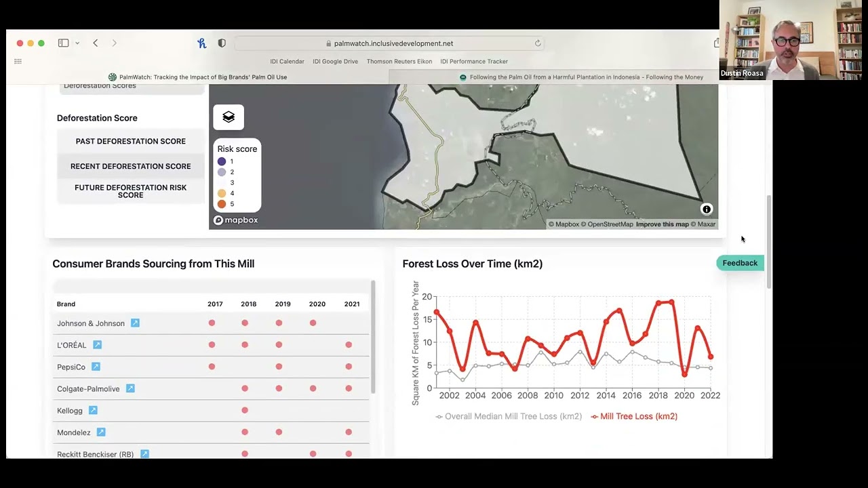Click the Brand column header
The width and height of the screenshot is (868, 488).
pyautogui.click(x=66, y=304)
